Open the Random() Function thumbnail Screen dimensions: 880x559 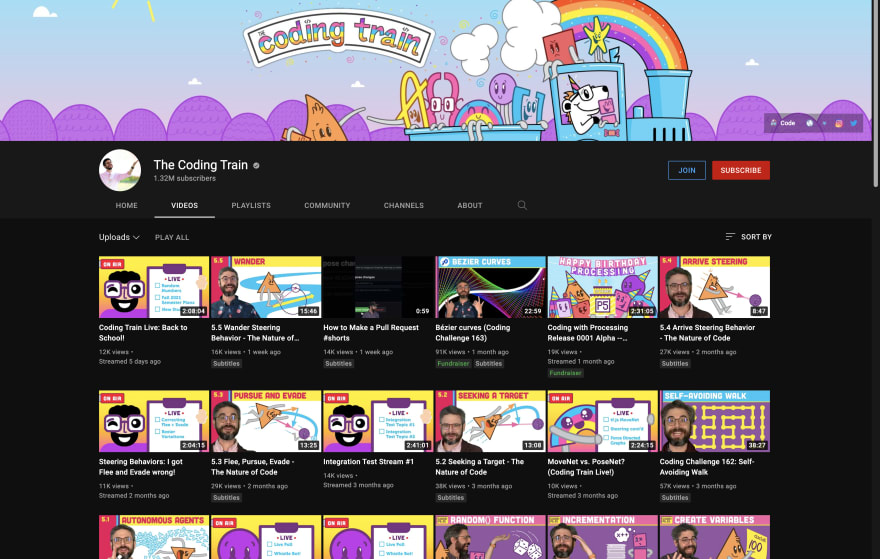coord(491,537)
